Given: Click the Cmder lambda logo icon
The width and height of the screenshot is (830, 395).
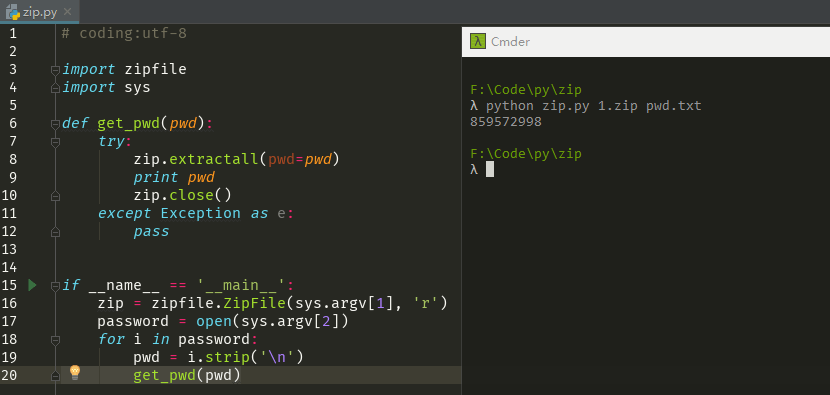Looking at the screenshot, I should pos(478,41).
